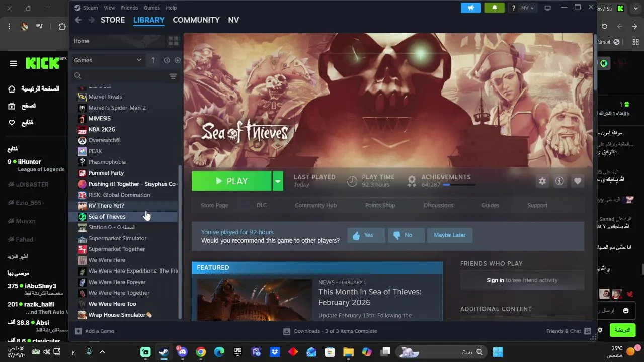The image size is (644, 362).
Task: Open the Store Page link
Action: (214, 205)
